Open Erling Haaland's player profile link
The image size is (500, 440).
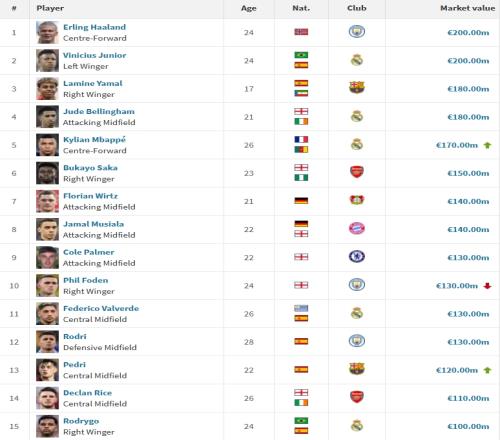[94, 27]
